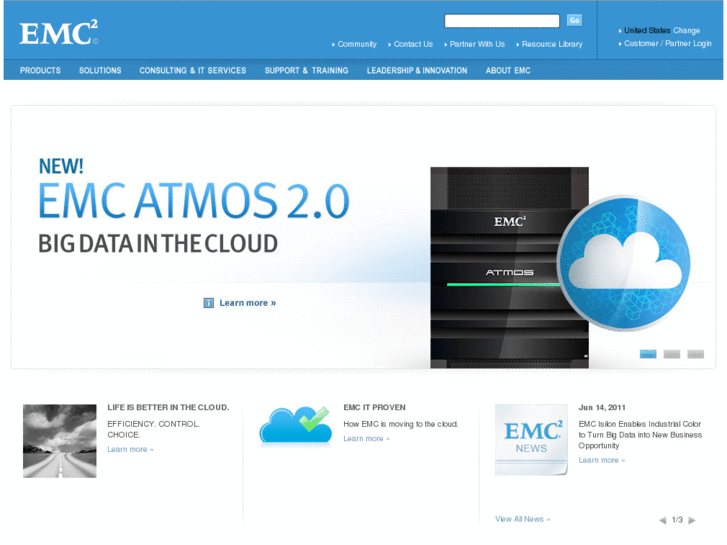The width and height of the screenshot is (727, 545).
Task: Open Consulting & IT Services menu
Action: point(193,71)
